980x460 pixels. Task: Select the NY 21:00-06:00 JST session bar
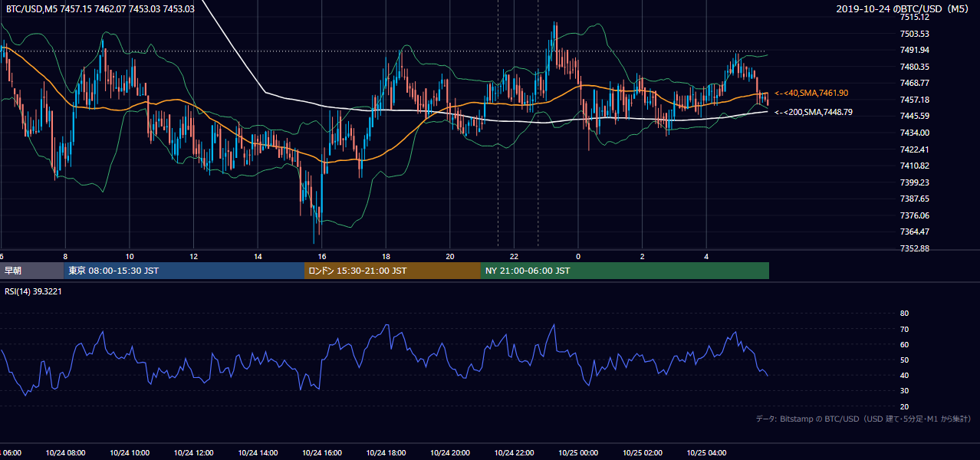pyautogui.click(x=625, y=271)
